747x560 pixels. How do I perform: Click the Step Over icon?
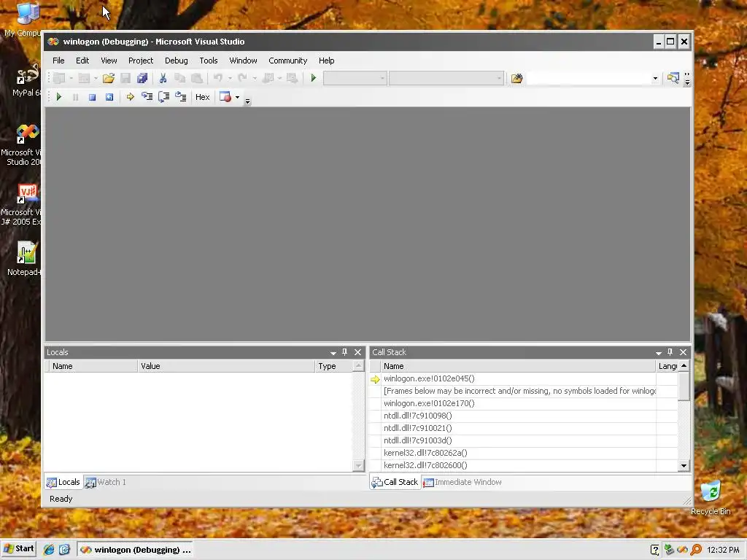tap(163, 97)
